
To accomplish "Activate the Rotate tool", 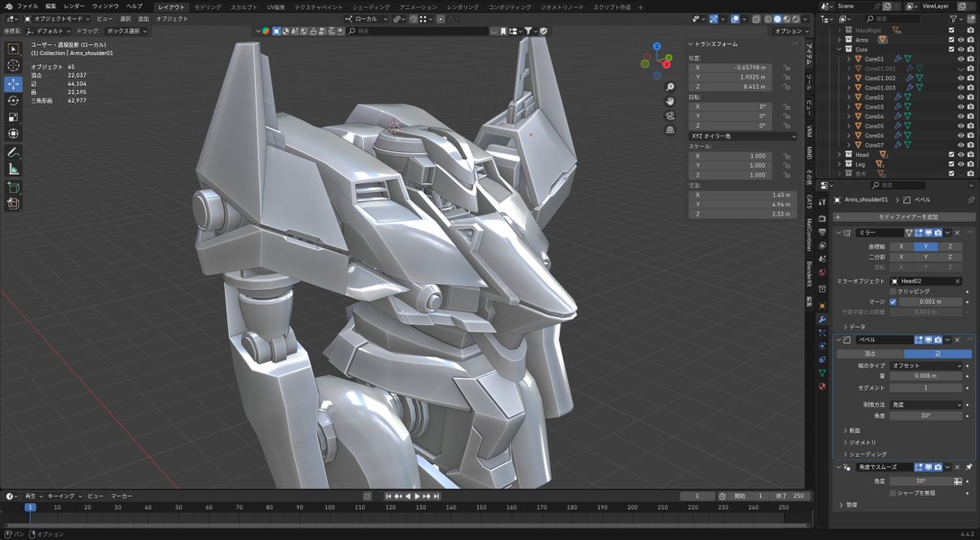I will click(13, 100).
